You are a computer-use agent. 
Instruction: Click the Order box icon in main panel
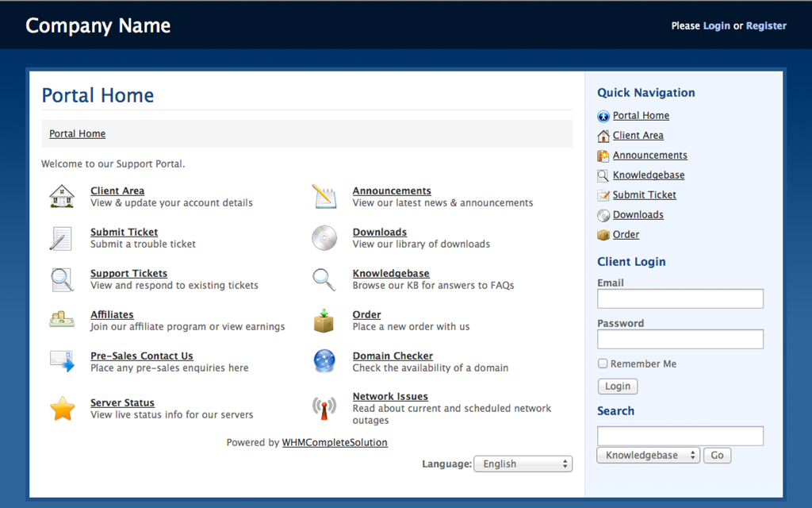[324, 321]
